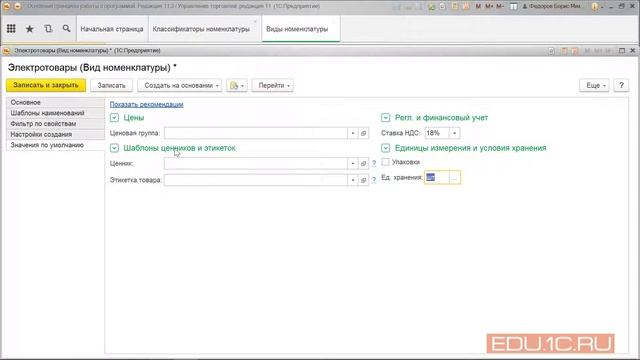The image size is (640, 360).
Task: Click the M+ memory add button
Action: point(489,7)
